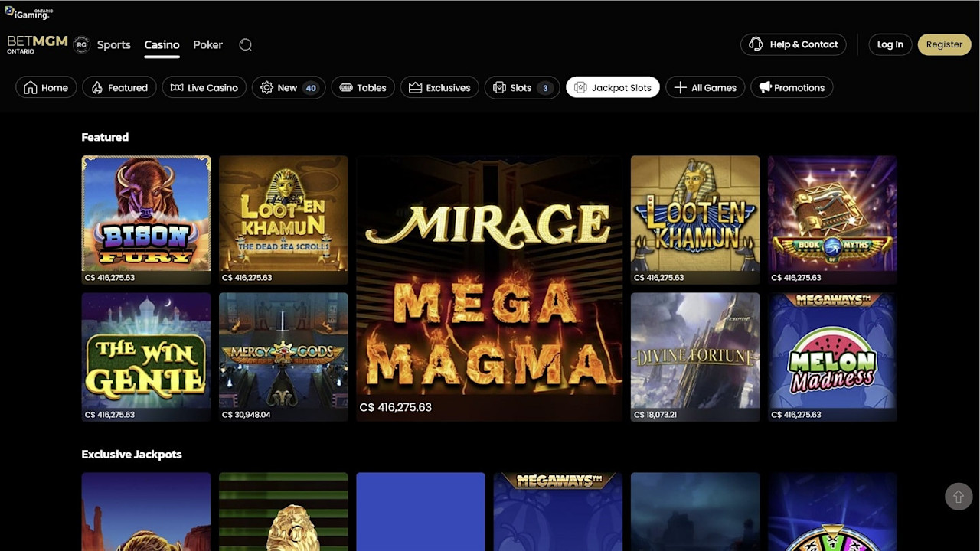This screenshot has width=980, height=551.
Task: Click the 40 count badge on New
Action: pos(311,88)
